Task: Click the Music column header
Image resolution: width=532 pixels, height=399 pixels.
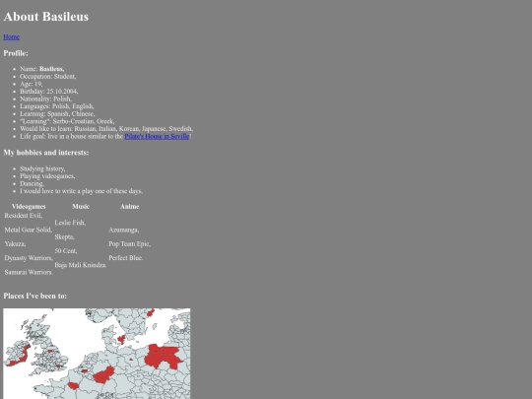Action: 81,206
